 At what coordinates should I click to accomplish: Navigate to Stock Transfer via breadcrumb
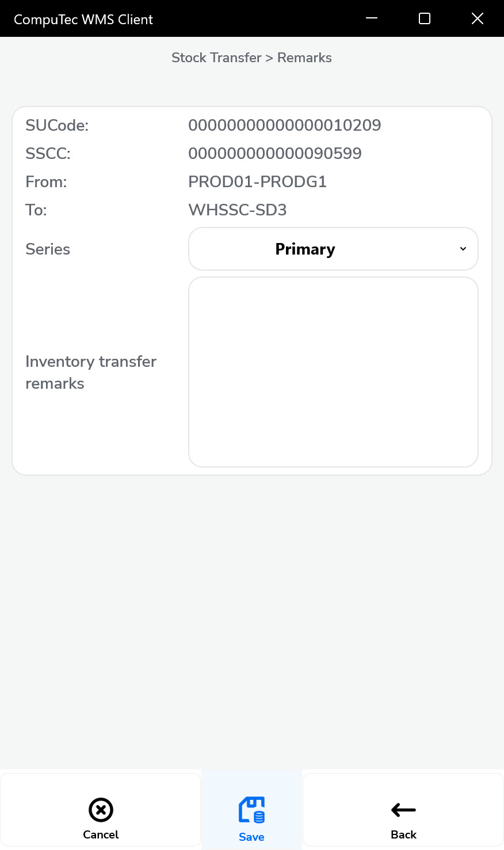point(216,58)
